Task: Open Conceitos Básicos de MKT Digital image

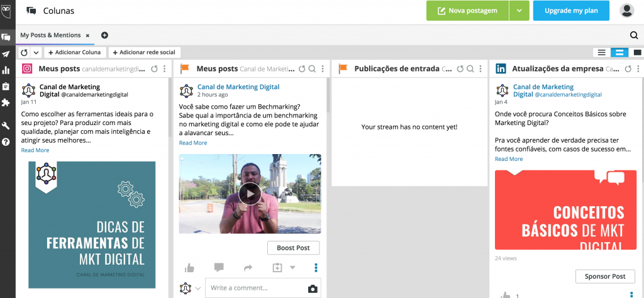Action: tap(565, 210)
